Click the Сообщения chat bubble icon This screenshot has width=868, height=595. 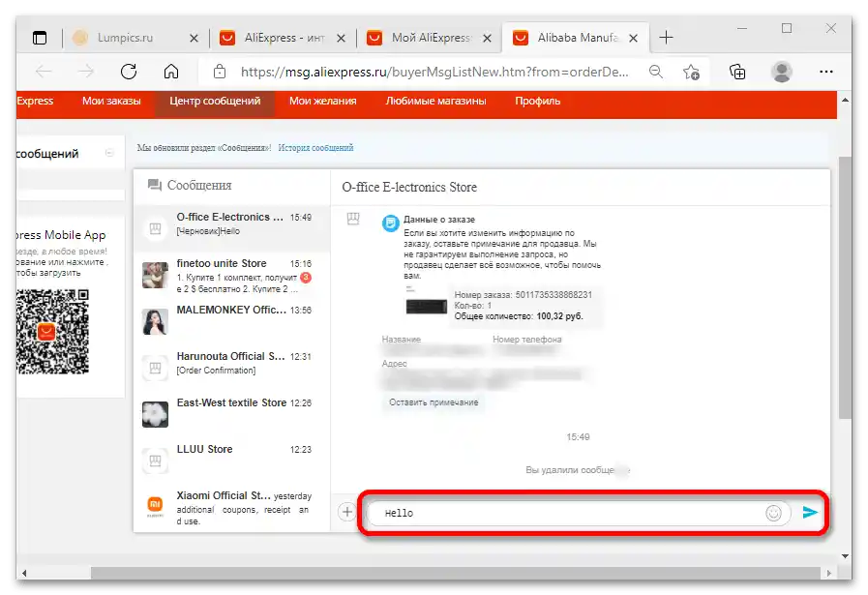(x=155, y=185)
